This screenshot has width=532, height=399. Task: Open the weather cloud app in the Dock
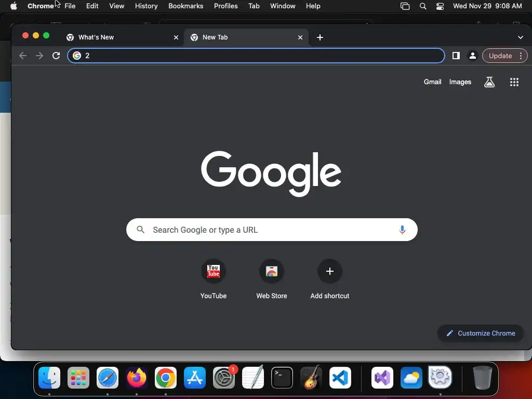pyautogui.click(x=411, y=378)
